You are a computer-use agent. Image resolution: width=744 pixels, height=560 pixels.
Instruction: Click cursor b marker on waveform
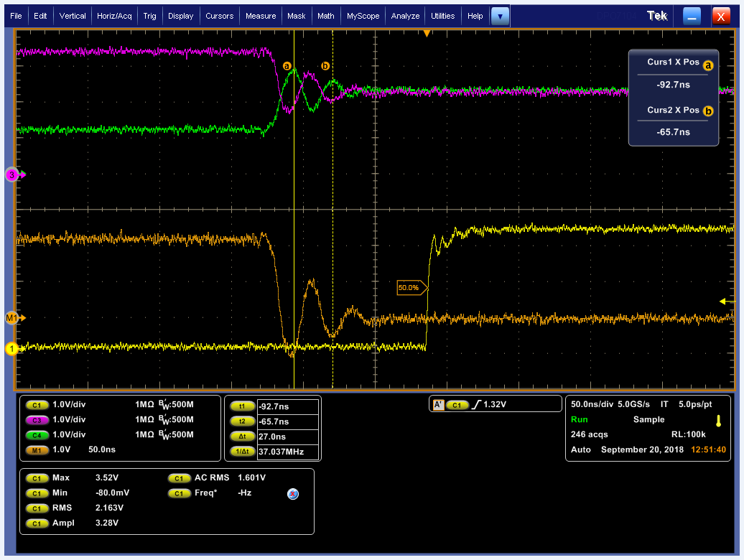point(325,66)
